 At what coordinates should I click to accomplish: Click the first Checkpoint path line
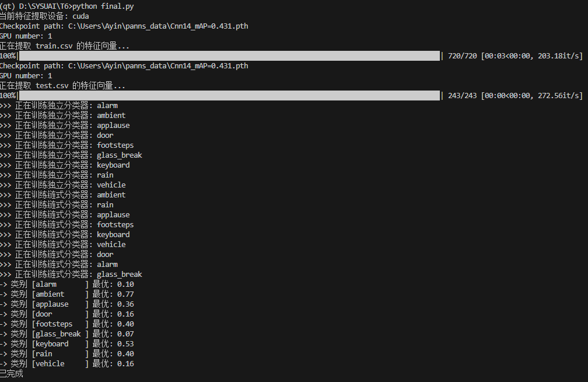[x=124, y=26]
